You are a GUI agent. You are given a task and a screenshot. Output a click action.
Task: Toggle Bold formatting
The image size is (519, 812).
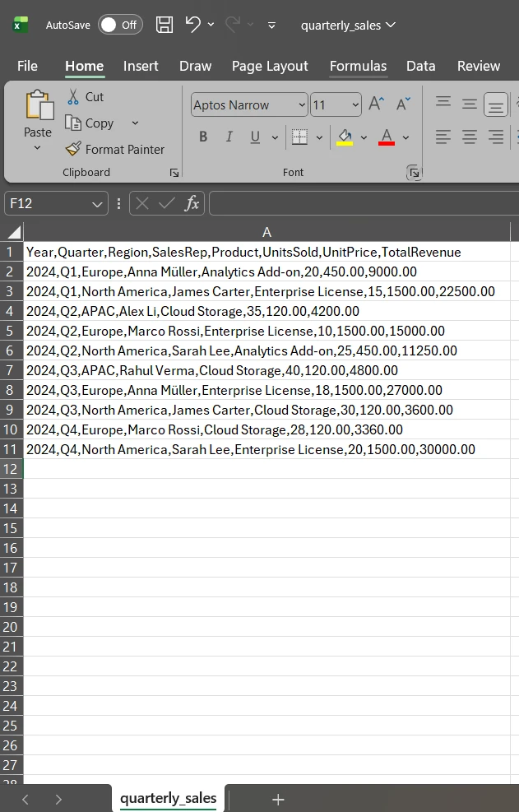click(203, 137)
